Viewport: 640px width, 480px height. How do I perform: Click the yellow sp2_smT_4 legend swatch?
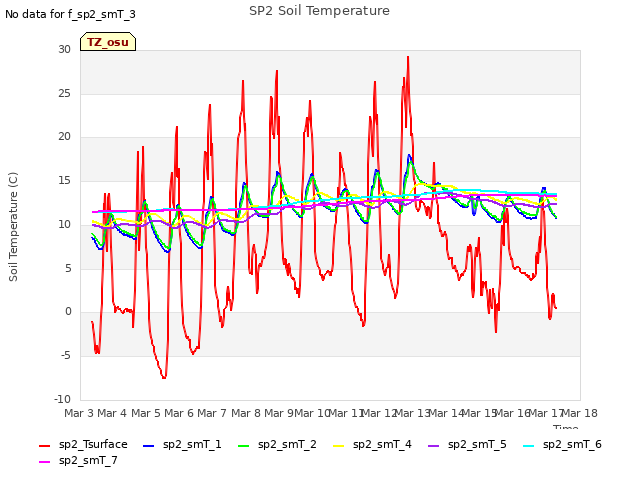pyautogui.click(x=339, y=446)
